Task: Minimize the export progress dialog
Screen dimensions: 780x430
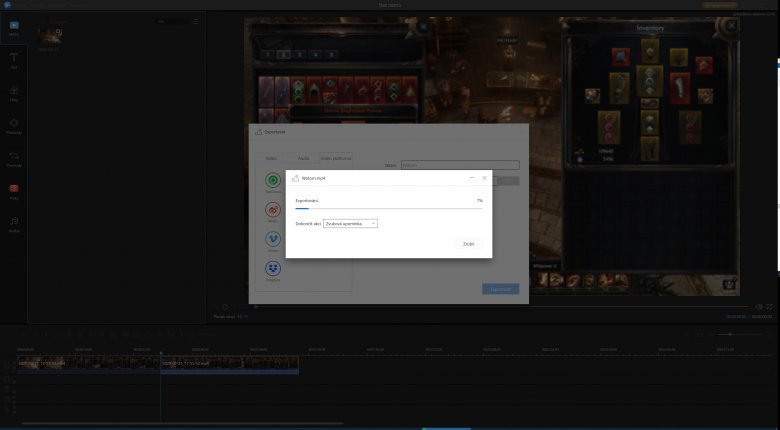Action: coord(472,178)
